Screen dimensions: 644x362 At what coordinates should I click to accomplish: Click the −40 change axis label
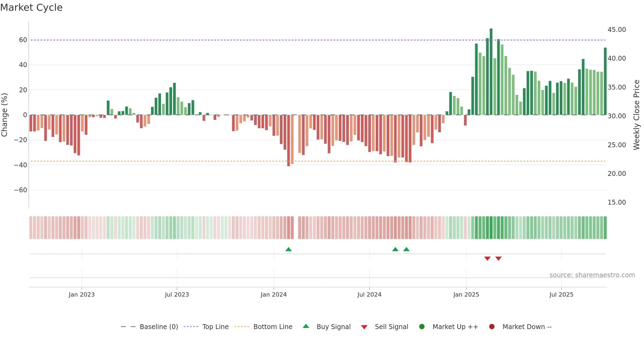(x=21, y=165)
